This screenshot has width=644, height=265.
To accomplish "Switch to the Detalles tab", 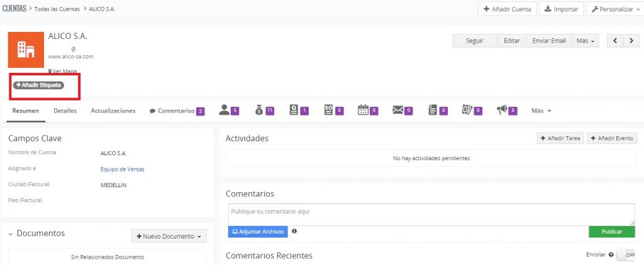I will (65, 111).
